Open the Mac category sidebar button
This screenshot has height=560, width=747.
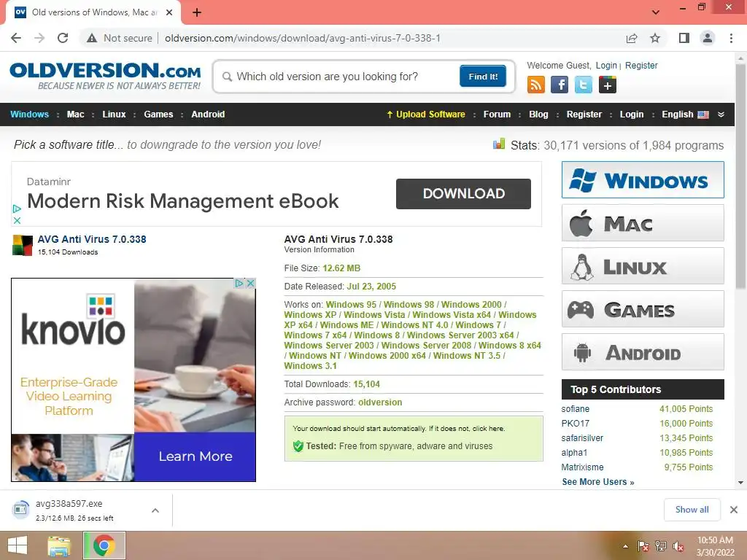pos(643,223)
